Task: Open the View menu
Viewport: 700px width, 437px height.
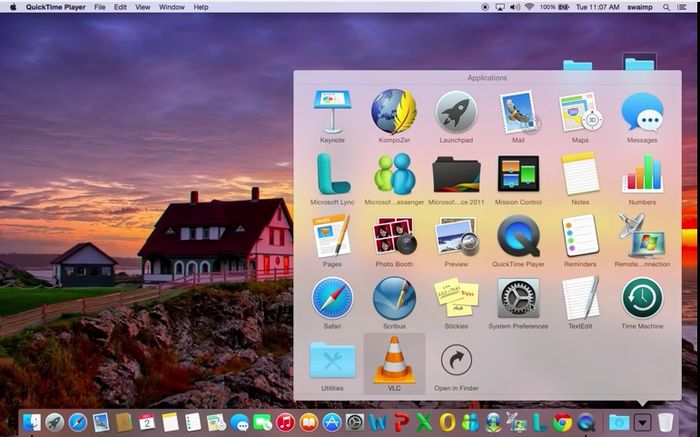Action: point(142,7)
